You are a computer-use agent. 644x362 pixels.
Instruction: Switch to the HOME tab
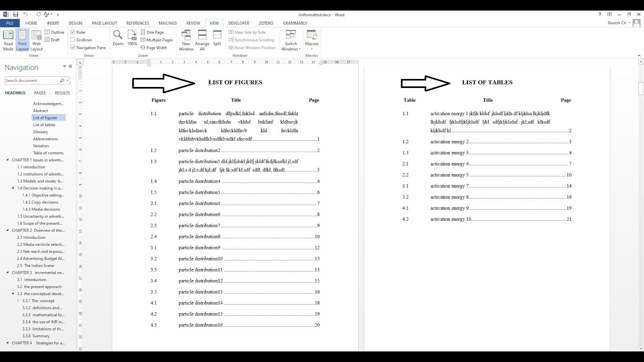tap(31, 23)
